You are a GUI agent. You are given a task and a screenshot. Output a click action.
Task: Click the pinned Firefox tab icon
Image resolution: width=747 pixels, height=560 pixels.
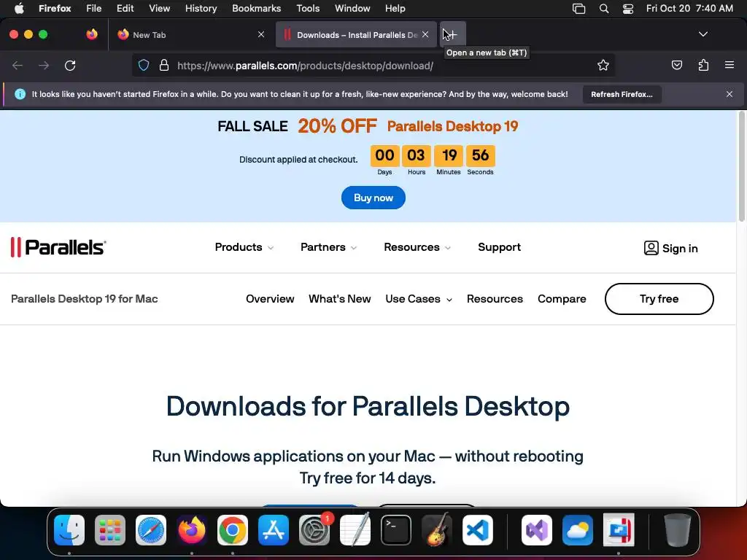point(92,34)
